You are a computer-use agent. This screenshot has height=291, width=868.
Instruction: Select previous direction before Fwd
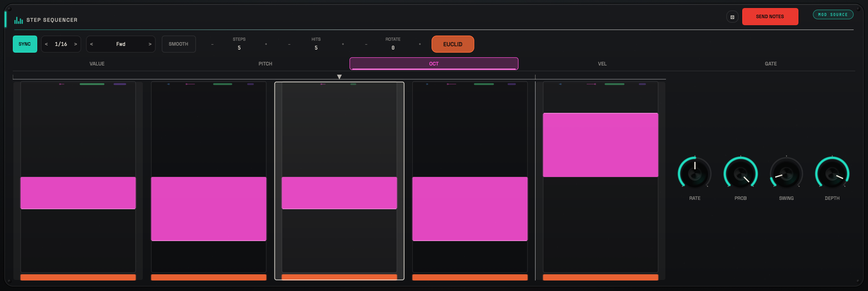click(92, 44)
